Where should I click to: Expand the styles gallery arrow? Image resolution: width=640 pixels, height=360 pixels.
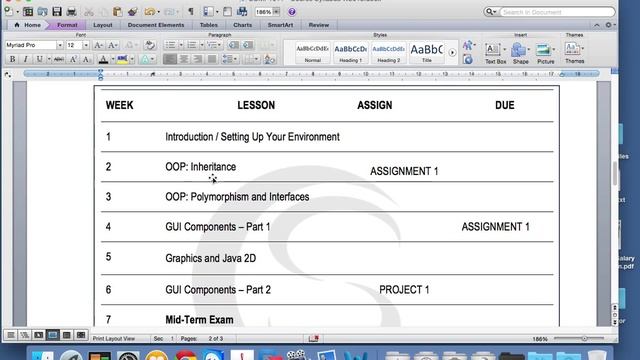coord(452,52)
